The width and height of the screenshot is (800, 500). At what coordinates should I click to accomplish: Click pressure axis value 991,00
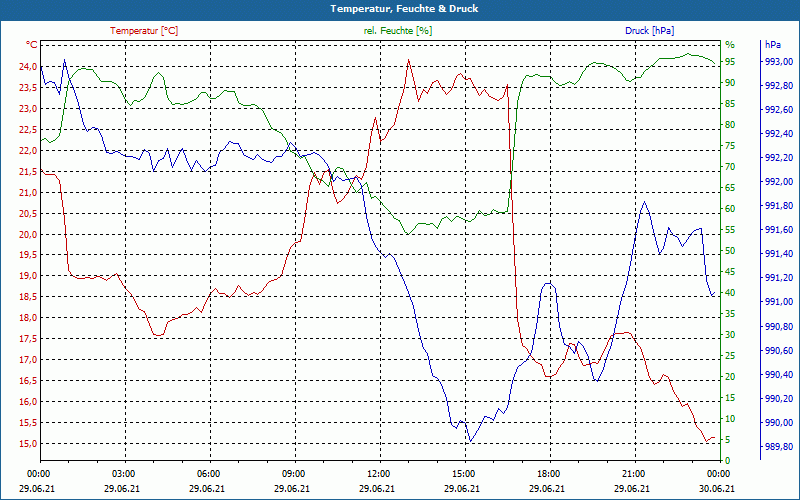(779, 302)
